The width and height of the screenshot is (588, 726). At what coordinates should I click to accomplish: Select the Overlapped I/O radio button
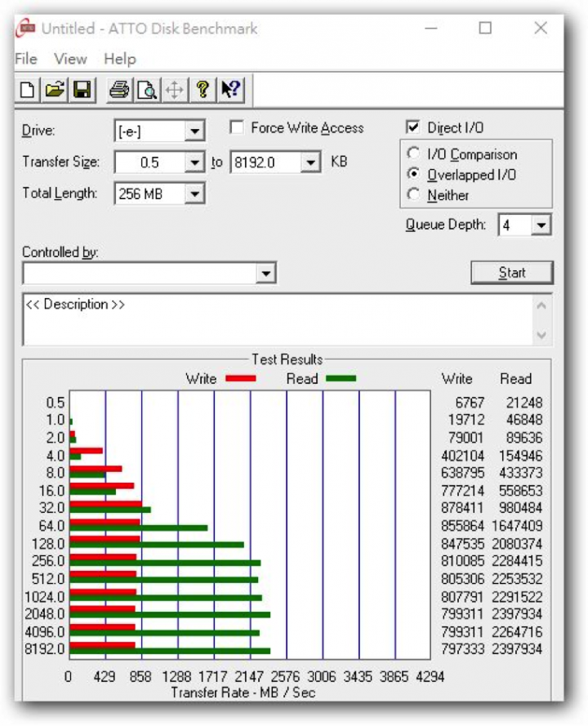click(413, 174)
